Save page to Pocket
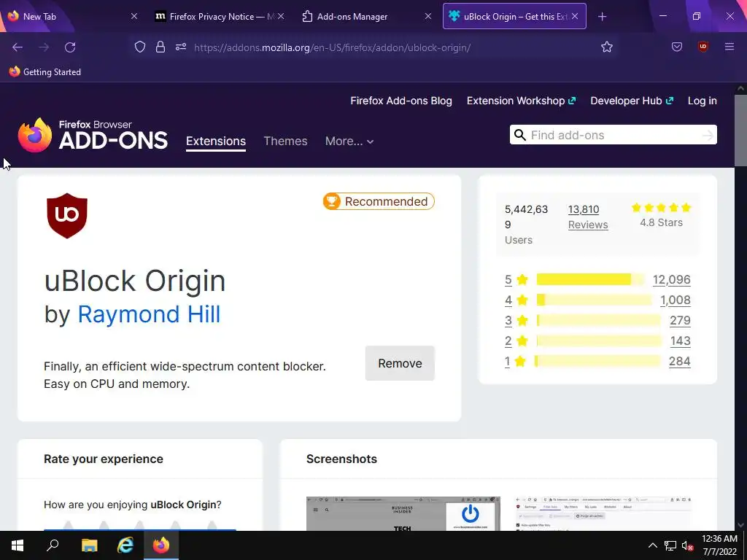This screenshot has width=747, height=560. point(677,47)
